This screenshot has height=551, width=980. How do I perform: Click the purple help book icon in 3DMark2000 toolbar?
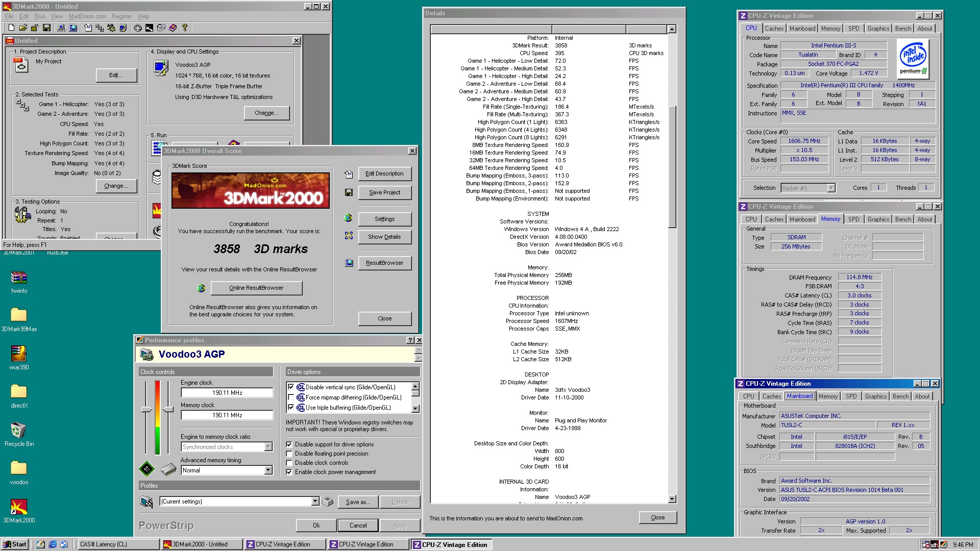173,28
